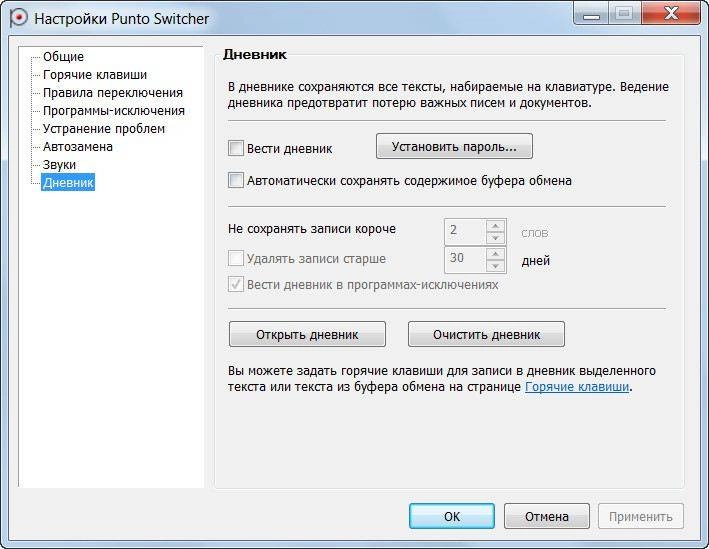This screenshot has width=709, height=549.
Task: Open Устранение проблем section
Action: pos(104,129)
